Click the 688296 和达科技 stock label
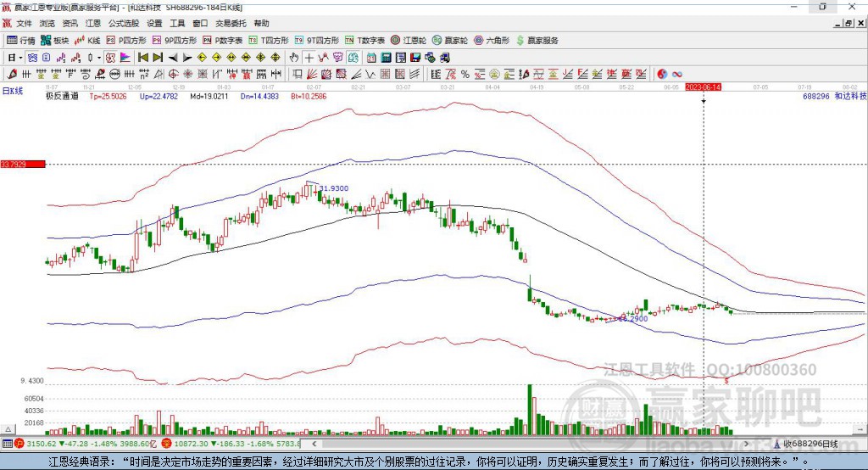 835,97
